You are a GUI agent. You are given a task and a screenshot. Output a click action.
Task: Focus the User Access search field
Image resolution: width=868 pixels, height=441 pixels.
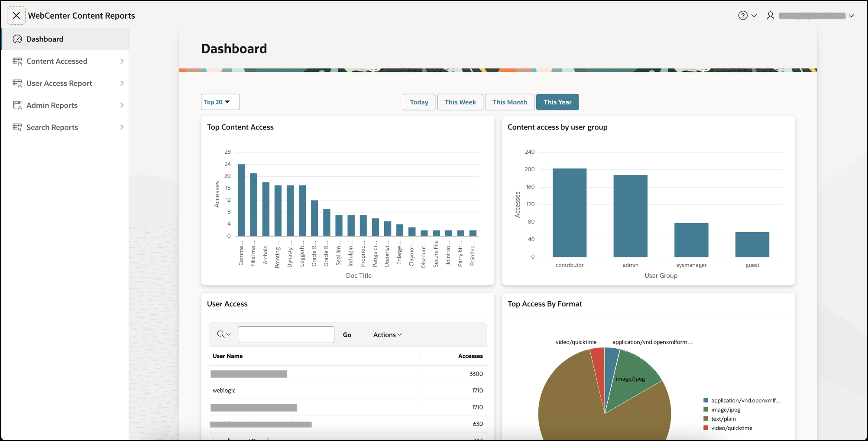tap(286, 334)
